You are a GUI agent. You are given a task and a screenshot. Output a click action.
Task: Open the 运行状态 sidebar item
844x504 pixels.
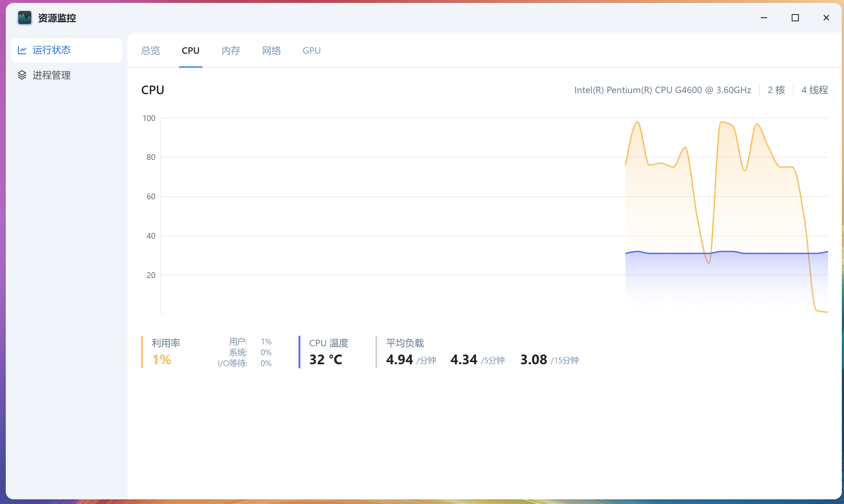[x=67, y=50]
